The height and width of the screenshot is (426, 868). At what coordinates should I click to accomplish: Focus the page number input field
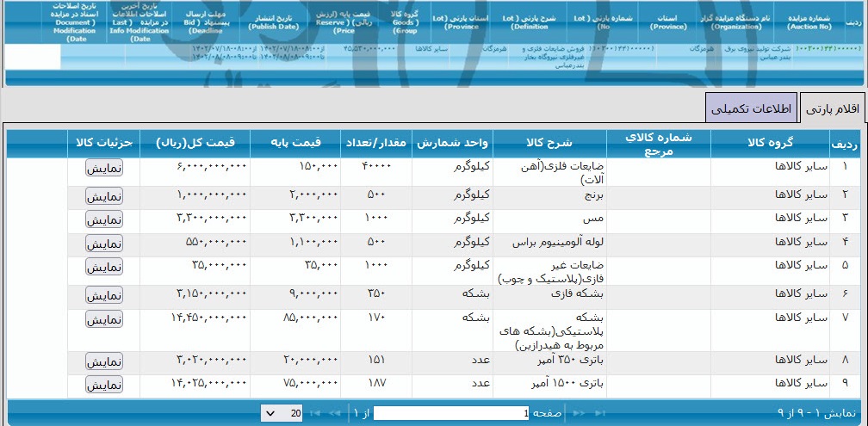click(x=451, y=413)
